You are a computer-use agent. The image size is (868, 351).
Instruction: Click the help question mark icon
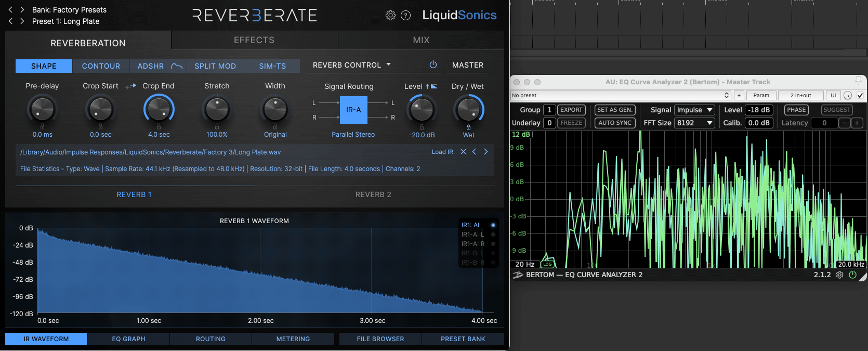pos(406,16)
